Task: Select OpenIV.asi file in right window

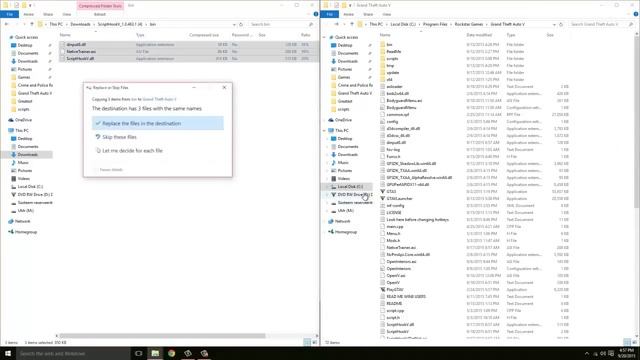Action: point(396,276)
